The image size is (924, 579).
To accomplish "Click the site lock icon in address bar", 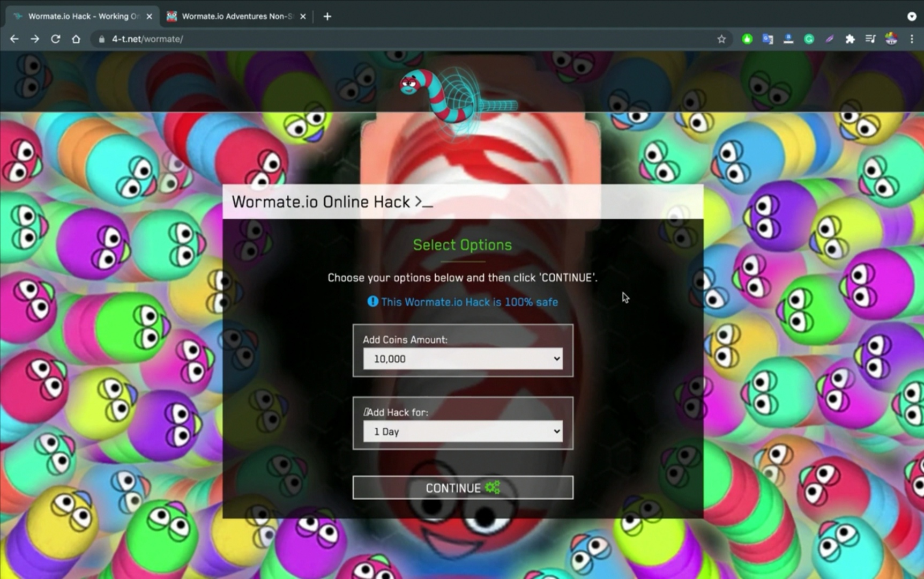I will pyautogui.click(x=102, y=39).
